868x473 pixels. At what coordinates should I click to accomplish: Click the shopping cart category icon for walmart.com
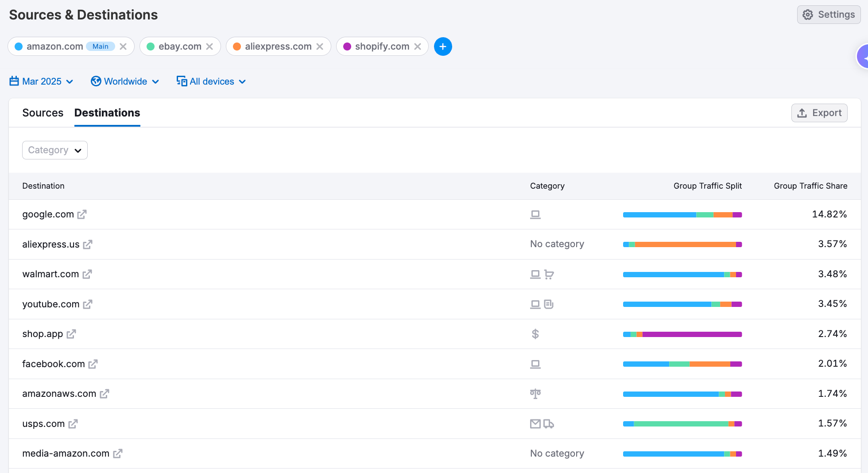pyautogui.click(x=549, y=274)
